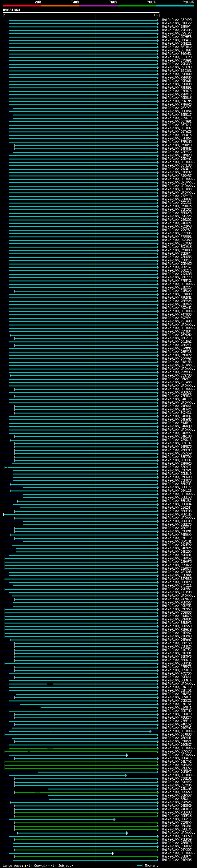Click green alignment bar for UniRef100_C8V5C3
The width and height of the screenshot is (197, 868).
pos(81,751)
